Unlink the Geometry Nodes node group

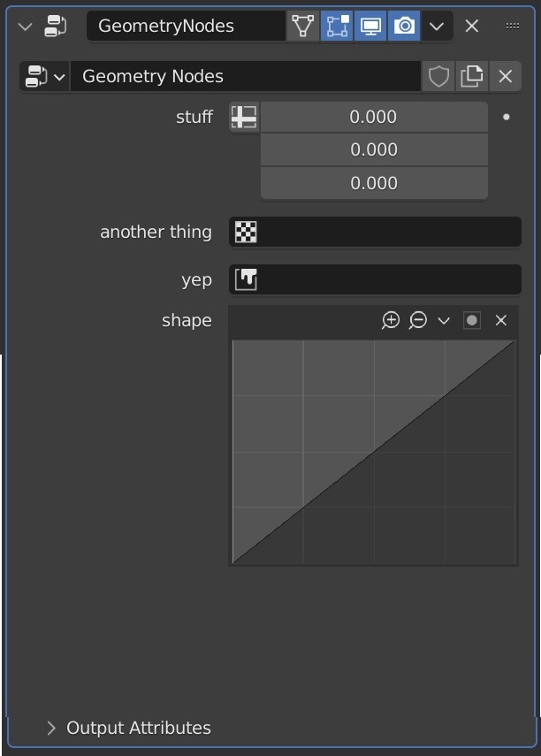coord(506,76)
